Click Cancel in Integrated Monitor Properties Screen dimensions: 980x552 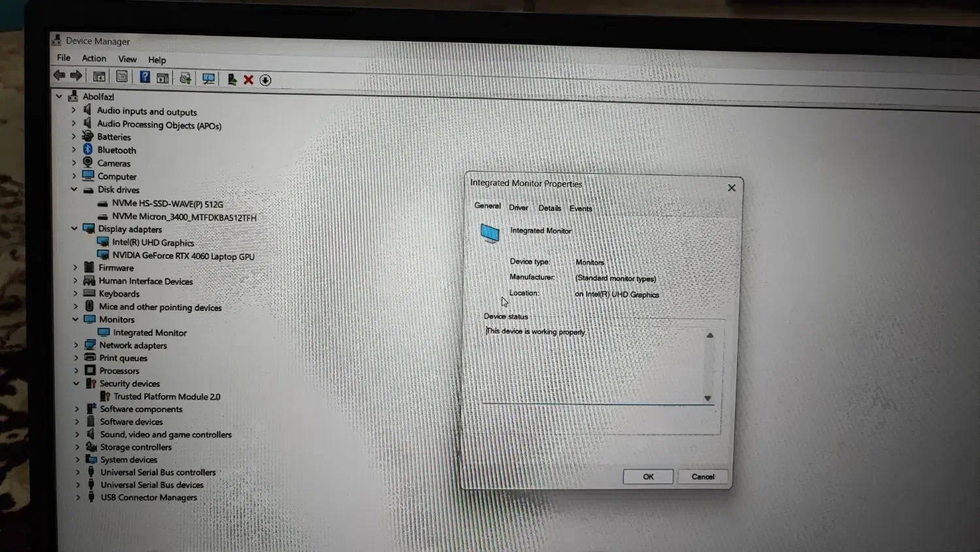coord(703,477)
